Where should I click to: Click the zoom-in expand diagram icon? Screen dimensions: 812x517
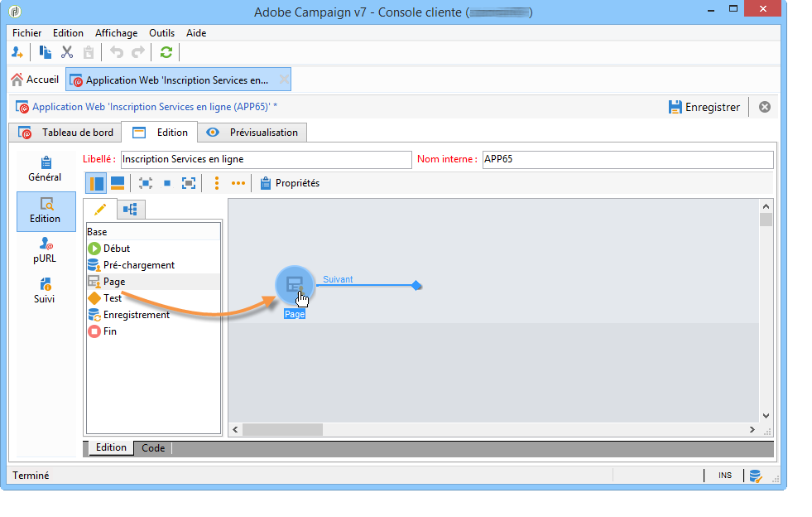coord(189,183)
